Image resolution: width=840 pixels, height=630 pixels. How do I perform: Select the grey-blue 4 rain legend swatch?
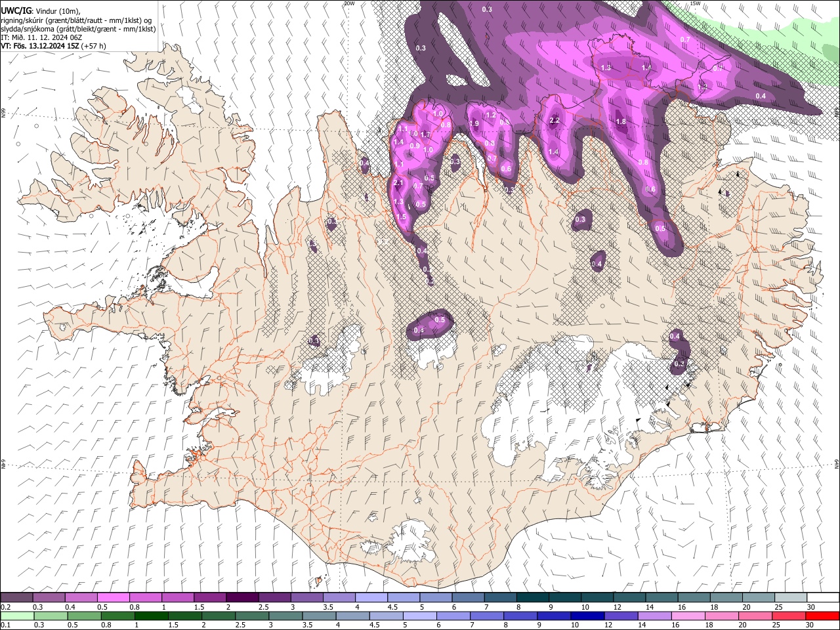coord(352,616)
